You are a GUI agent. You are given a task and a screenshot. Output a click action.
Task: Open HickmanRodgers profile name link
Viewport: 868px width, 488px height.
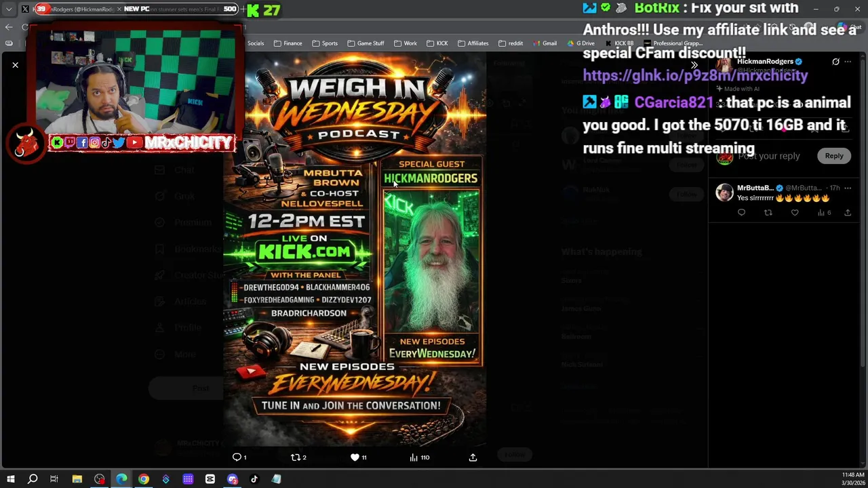pyautogui.click(x=765, y=62)
